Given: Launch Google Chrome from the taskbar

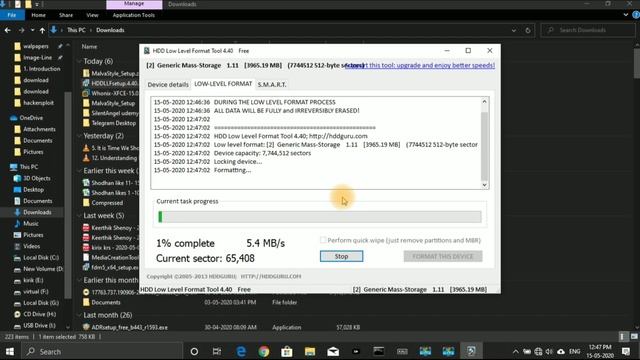Looking at the screenshot, I should pyautogui.click(x=264, y=351).
